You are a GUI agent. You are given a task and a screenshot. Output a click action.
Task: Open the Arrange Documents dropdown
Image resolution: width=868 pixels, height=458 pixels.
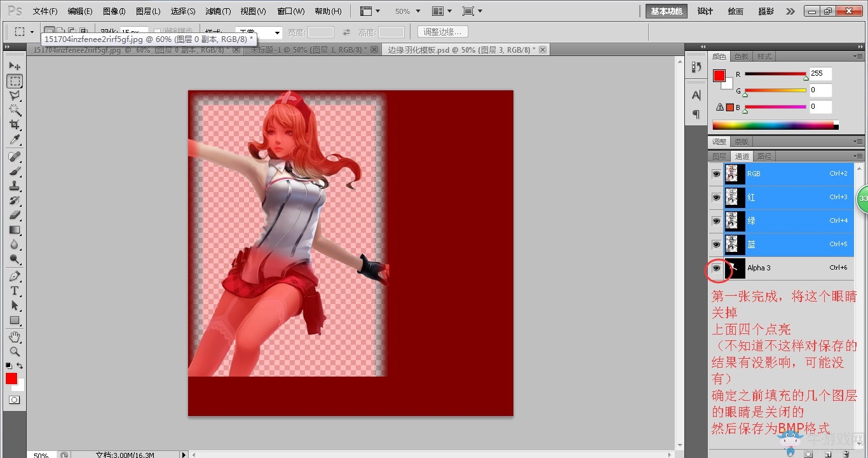442,11
